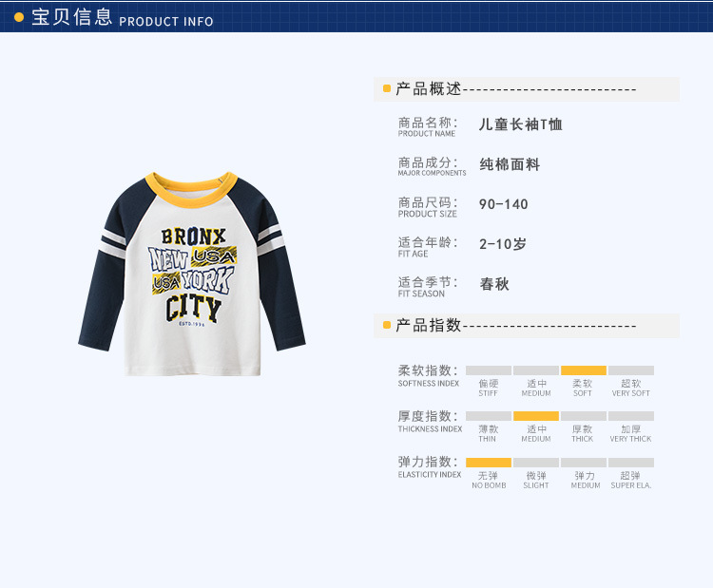Image resolution: width=713 pixels, height=588 pixels.
Task: Click the grey VERY SOFT softness bar
Action: click(631, 370)
